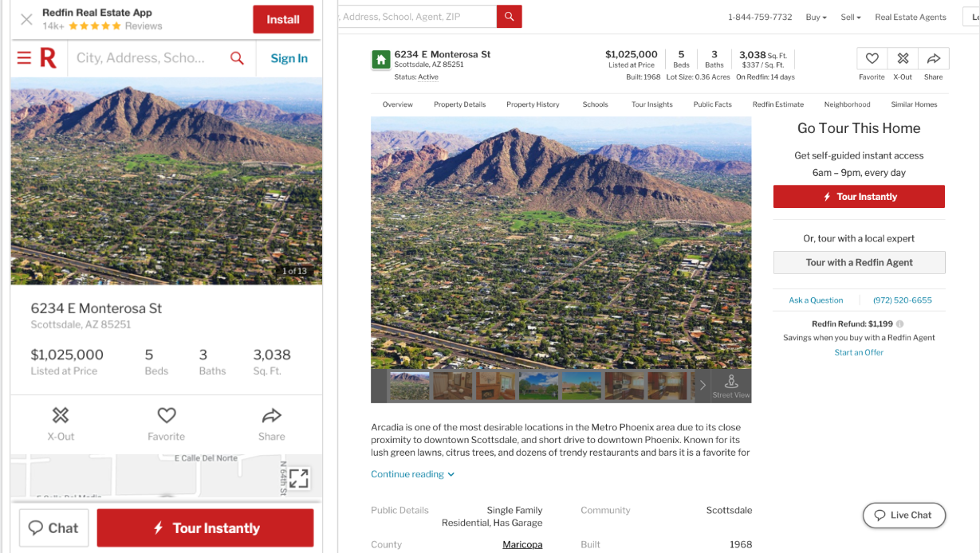Screen dimensions: 980x553
Task: Show Redfin Refund info tooltip
Action: tap(899, 324)
